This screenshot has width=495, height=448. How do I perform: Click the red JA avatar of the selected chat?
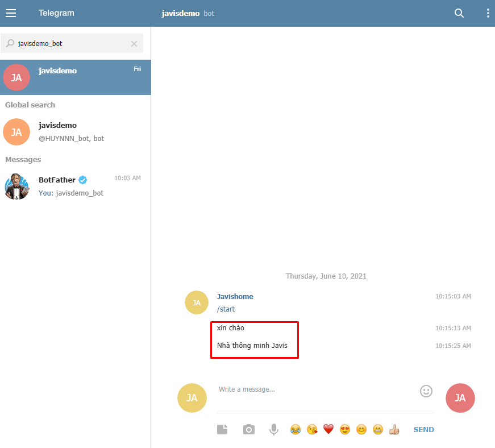(x=16, y=77)
